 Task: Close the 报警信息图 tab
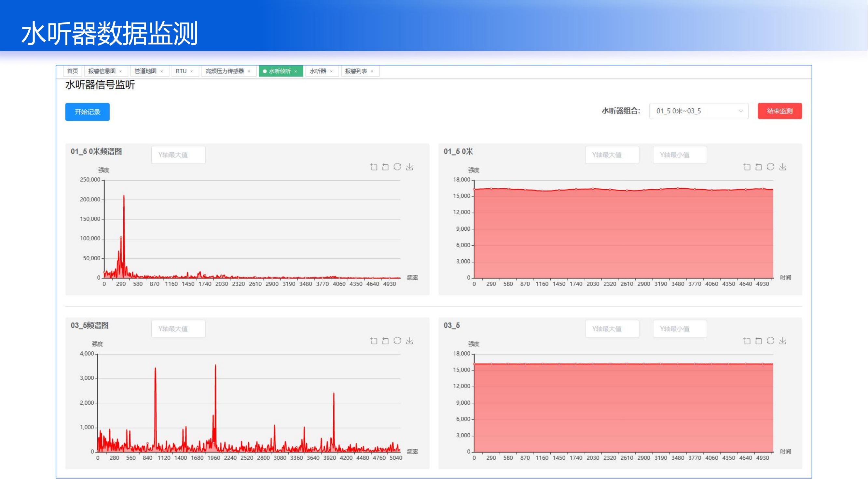point(121,71)
